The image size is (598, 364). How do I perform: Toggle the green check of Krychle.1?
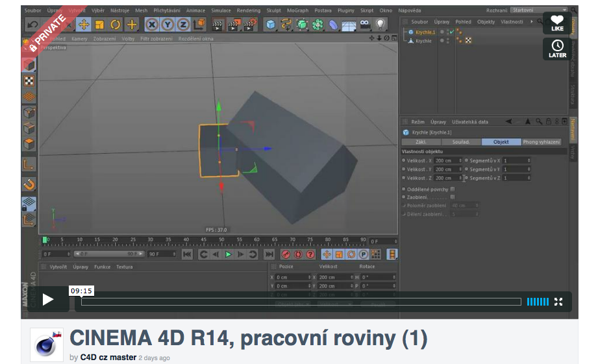point(451,32)
